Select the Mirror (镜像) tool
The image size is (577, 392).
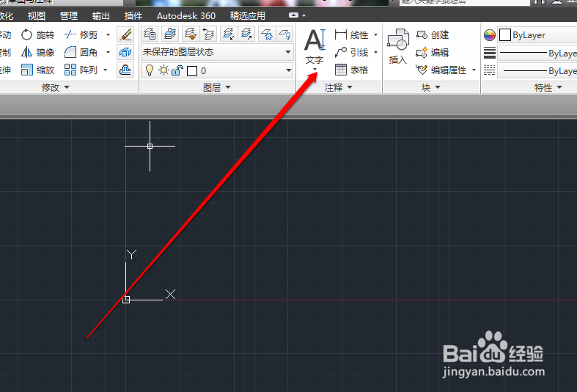[37, 52]
